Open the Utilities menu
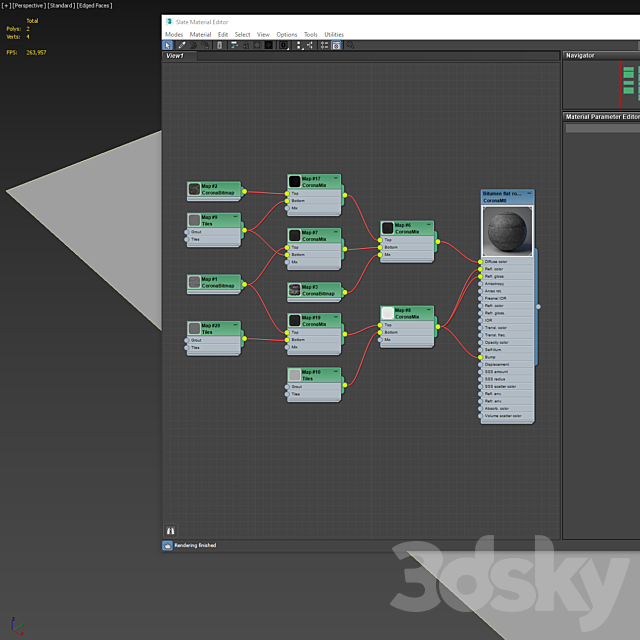This screenshot has width=640, height=640. 334,35
